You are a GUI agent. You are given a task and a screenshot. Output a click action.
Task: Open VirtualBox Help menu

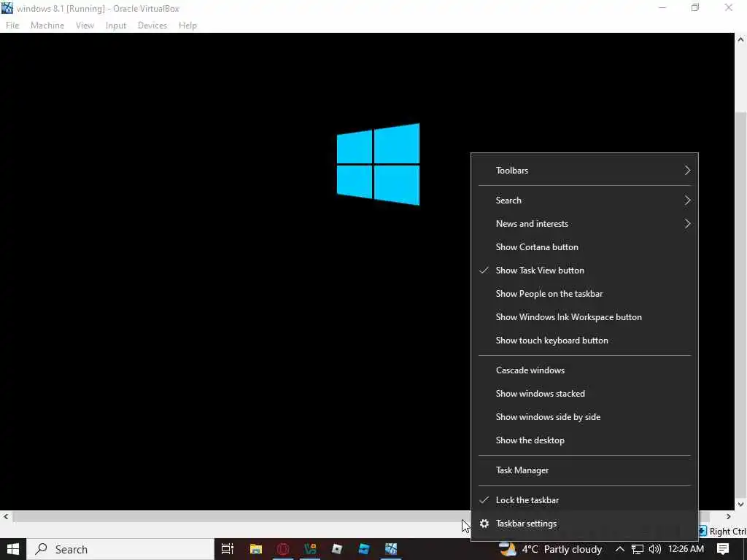click(x=187, y=26)
